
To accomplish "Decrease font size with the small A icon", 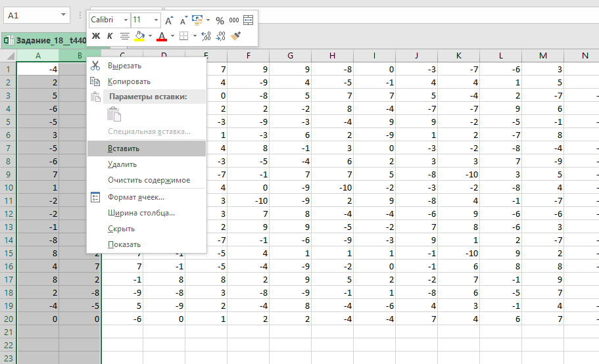I will click(x=183, y=20).
